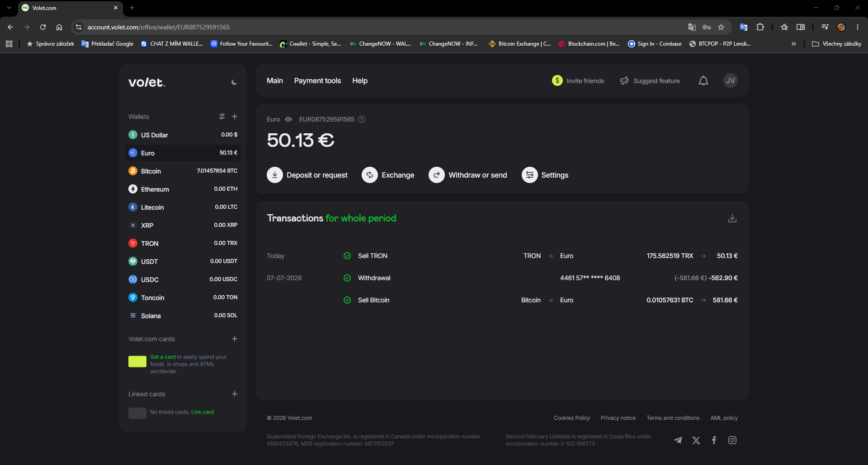Add a new wallet plus icon
Image resolution: width=868 pixels, height=465 pixels.
(x=235, y=117)
